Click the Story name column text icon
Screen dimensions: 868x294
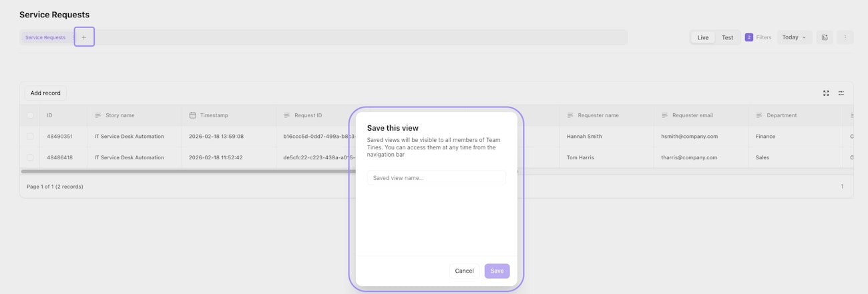coord(98,115)
